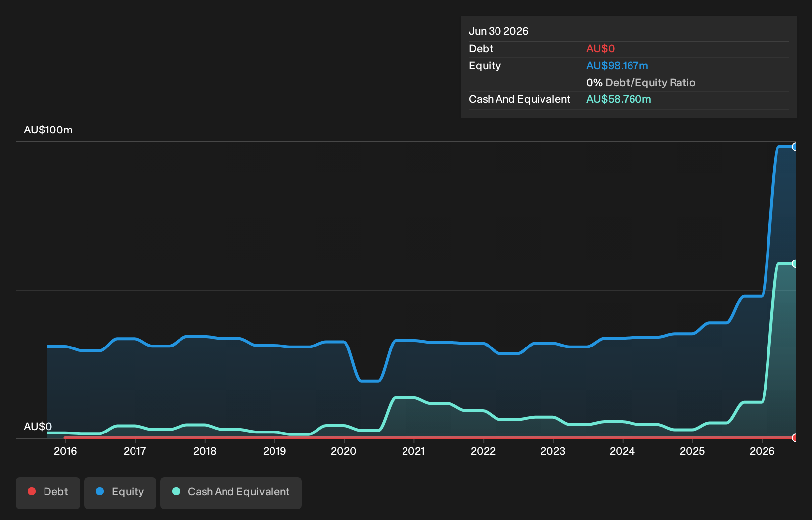Click the 0% Debt/Equity Ratio text
Viewport: 812px width, 520px height.
tap(641, 83)
